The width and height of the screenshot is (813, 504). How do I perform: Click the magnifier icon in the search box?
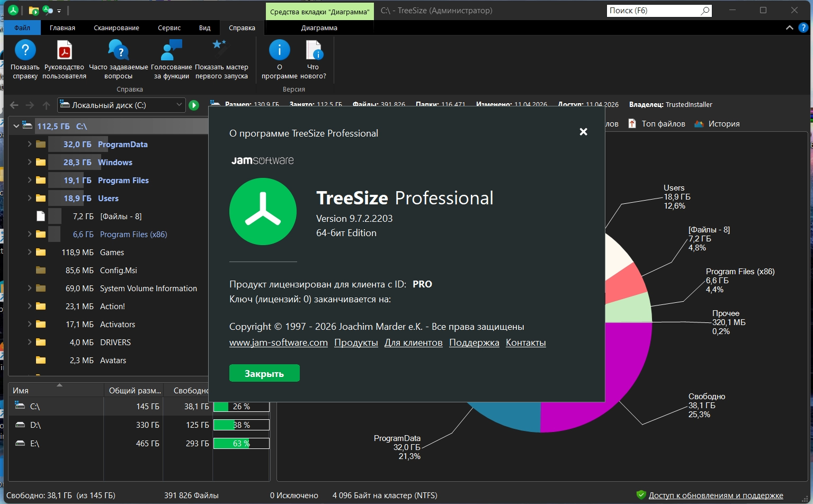[x=705, y=11]
